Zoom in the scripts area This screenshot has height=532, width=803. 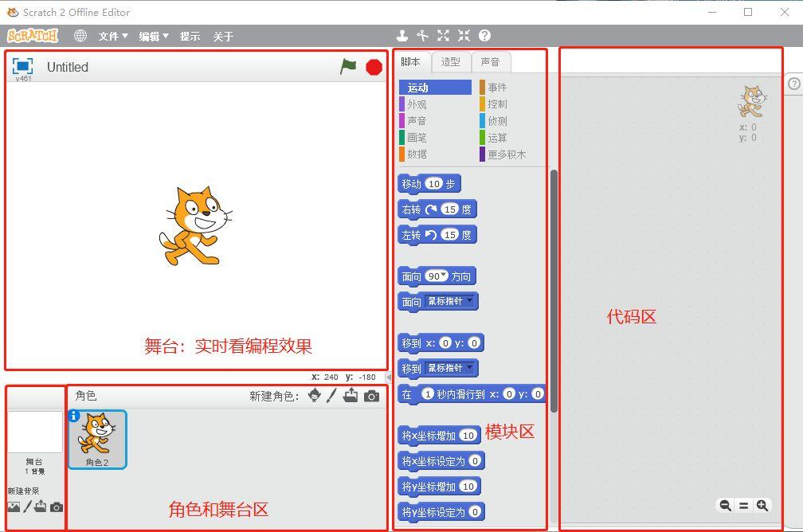pos(762,506)
